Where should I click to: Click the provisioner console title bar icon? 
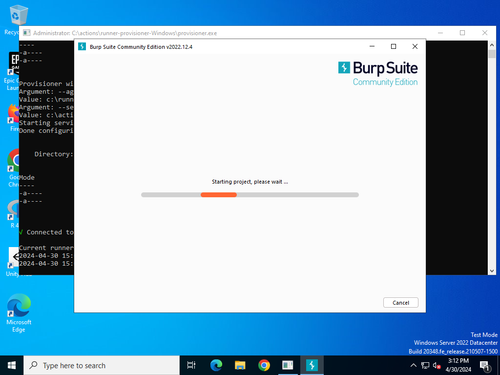coord(27,33)
